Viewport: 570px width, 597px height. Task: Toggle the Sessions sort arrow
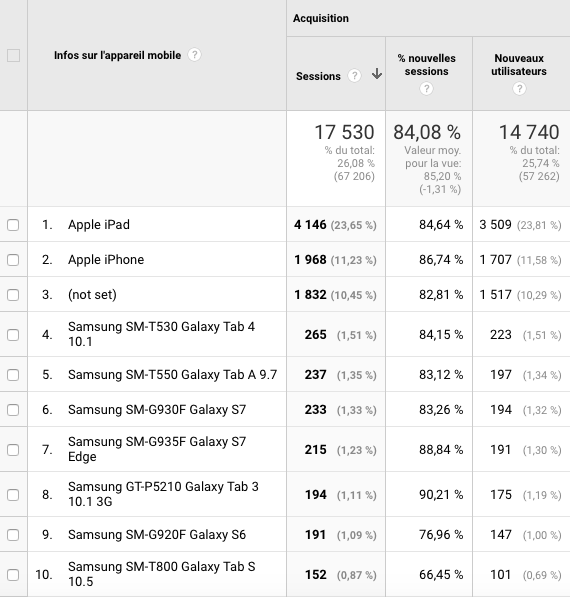[377, 73]
